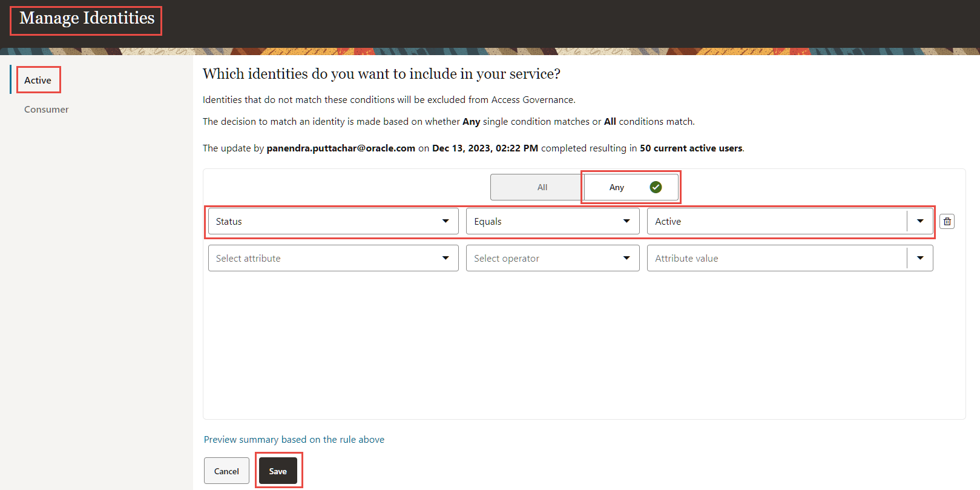Image resolution: width=980 pixels, height=490 pixels.
Task: Switch to the Active tab
Action: click(x=38, y=80)
